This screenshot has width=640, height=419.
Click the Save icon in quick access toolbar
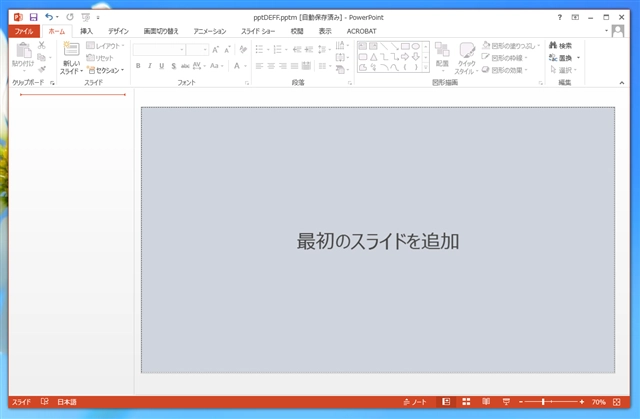pyautogui.click(x=33, y=17)
